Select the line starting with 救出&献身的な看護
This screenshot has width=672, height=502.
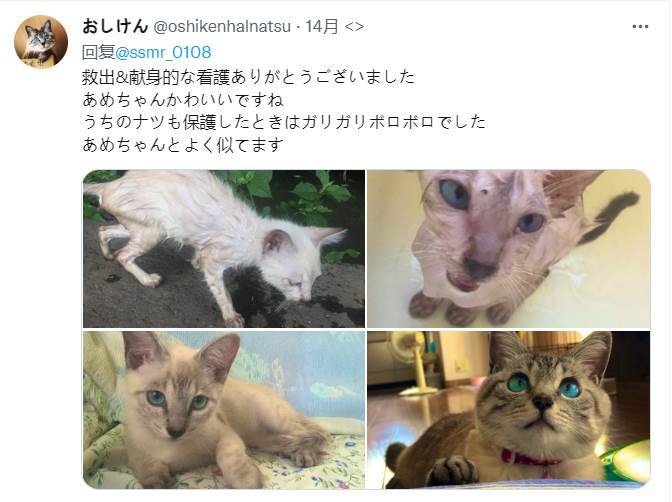click(x=249, y=77)
